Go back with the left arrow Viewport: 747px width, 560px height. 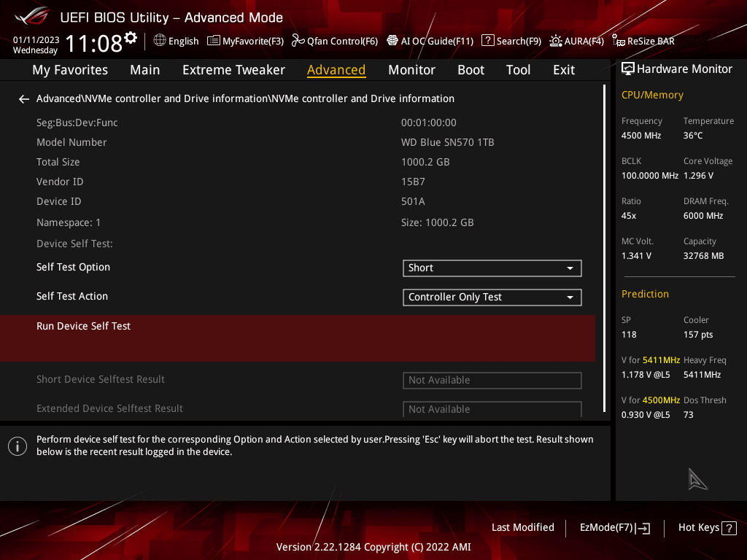click(24, 99)
